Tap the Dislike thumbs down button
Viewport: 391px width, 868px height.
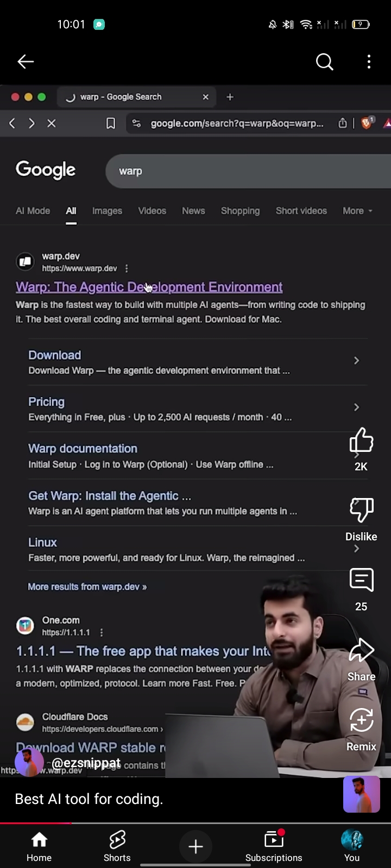coord(361,510)
